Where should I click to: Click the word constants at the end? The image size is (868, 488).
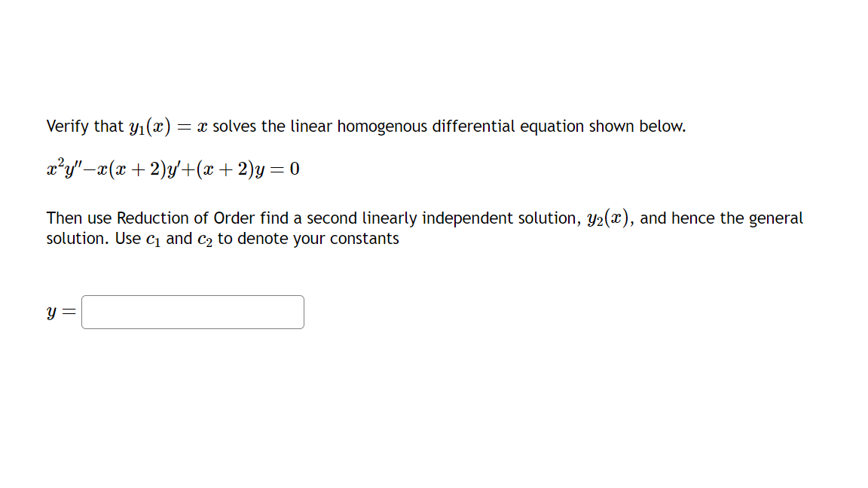(x=370, y=239)
